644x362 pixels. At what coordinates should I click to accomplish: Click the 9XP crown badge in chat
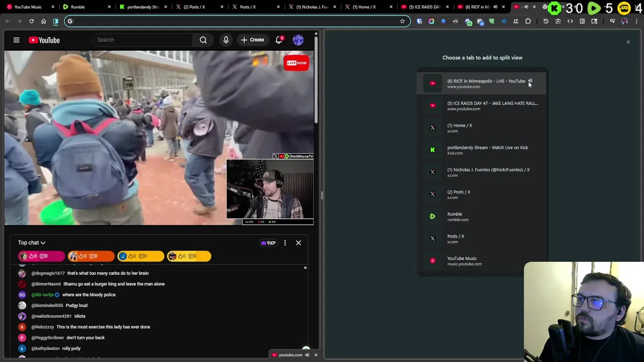tap(268, 243)
